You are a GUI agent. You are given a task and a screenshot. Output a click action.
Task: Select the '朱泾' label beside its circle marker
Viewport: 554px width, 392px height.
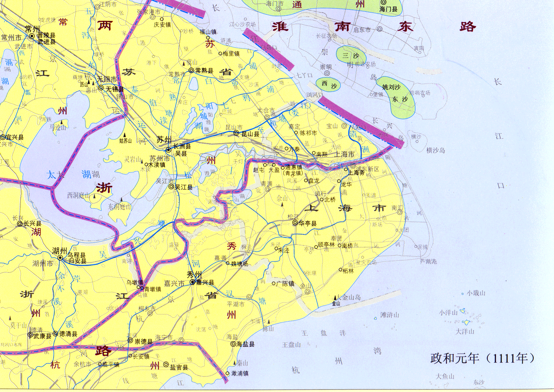[x=284, y=250]
